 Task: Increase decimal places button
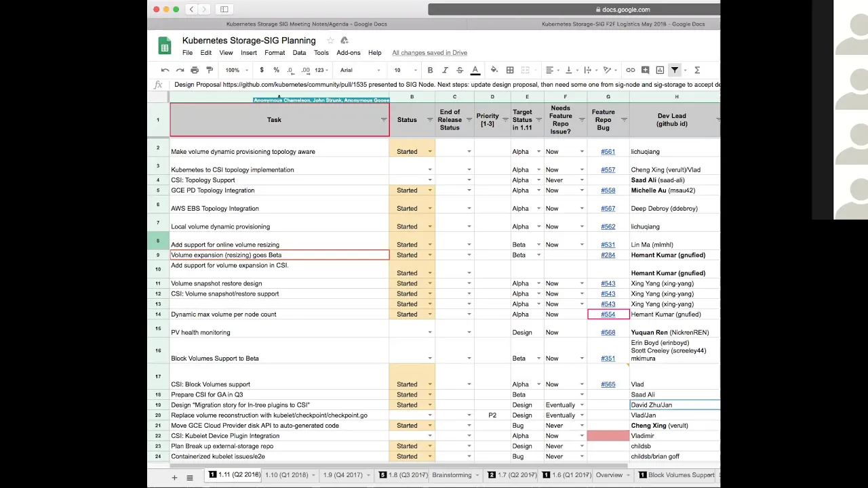(x=305, y=70)
